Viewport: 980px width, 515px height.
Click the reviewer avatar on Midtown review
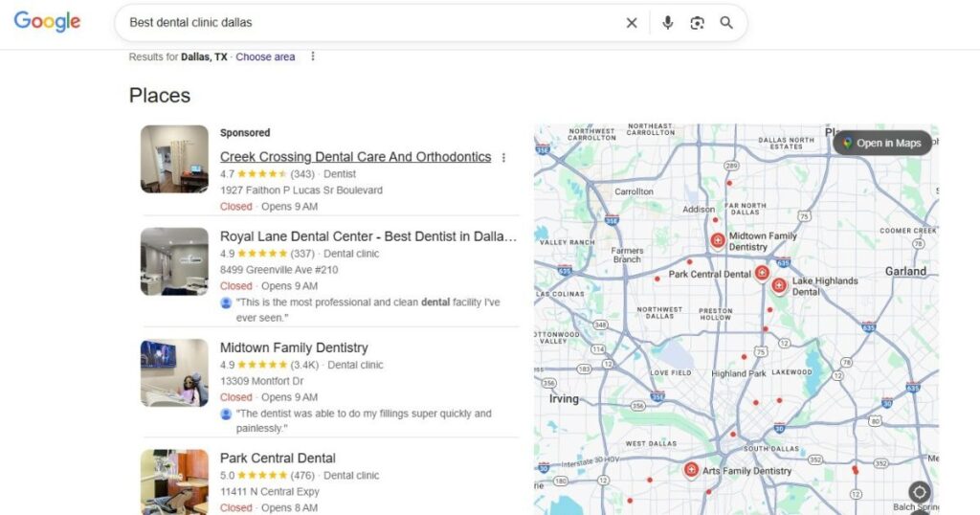(x=226, y=414)
